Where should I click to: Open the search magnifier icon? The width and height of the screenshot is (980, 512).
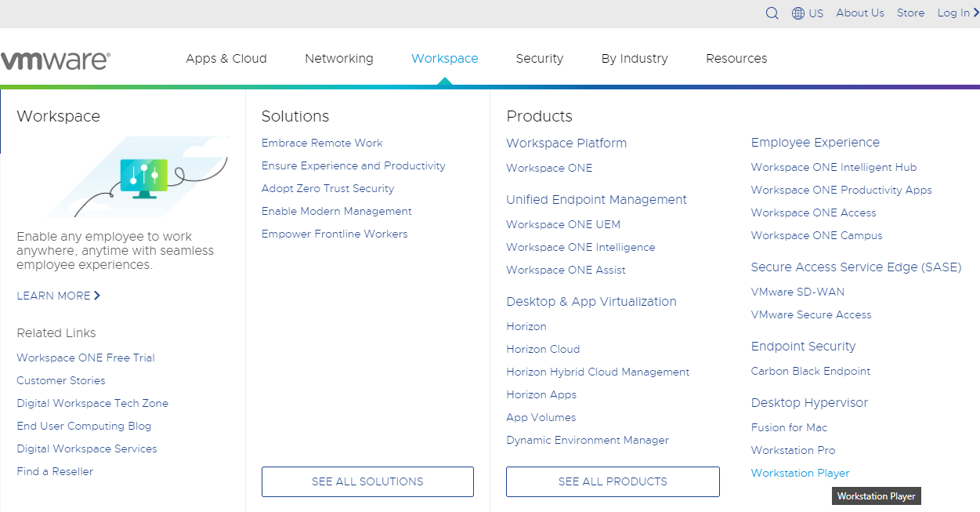coord(772,13)
